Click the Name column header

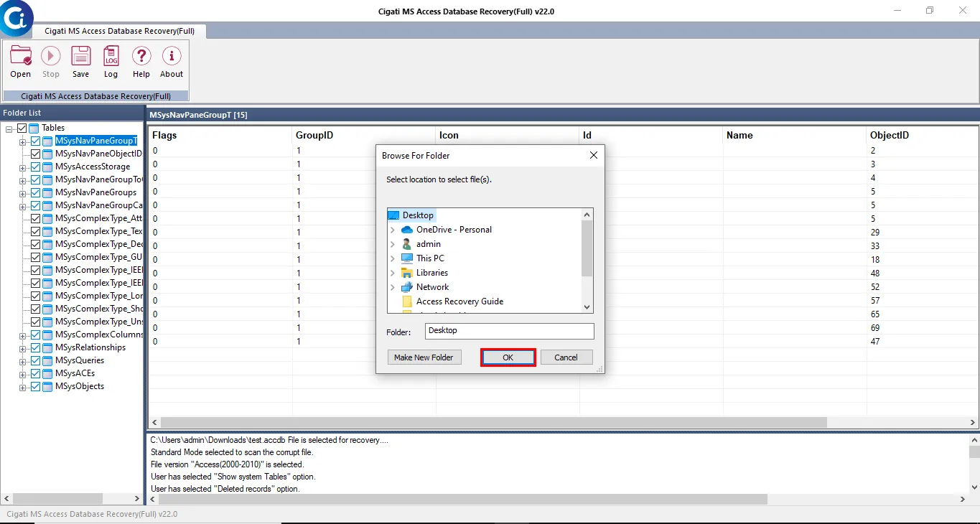tap(795, 135)
